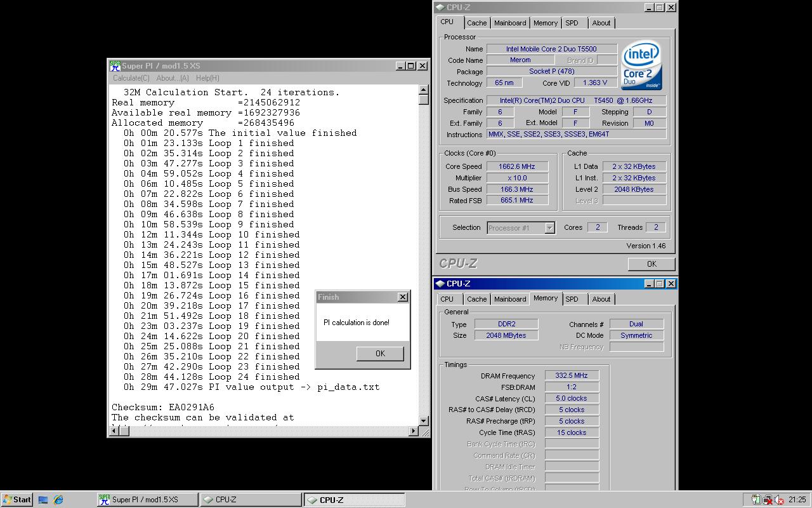Click OK in the Finish dialog
The height and width of the screenshot is (508, 812).
pos(380,354)
